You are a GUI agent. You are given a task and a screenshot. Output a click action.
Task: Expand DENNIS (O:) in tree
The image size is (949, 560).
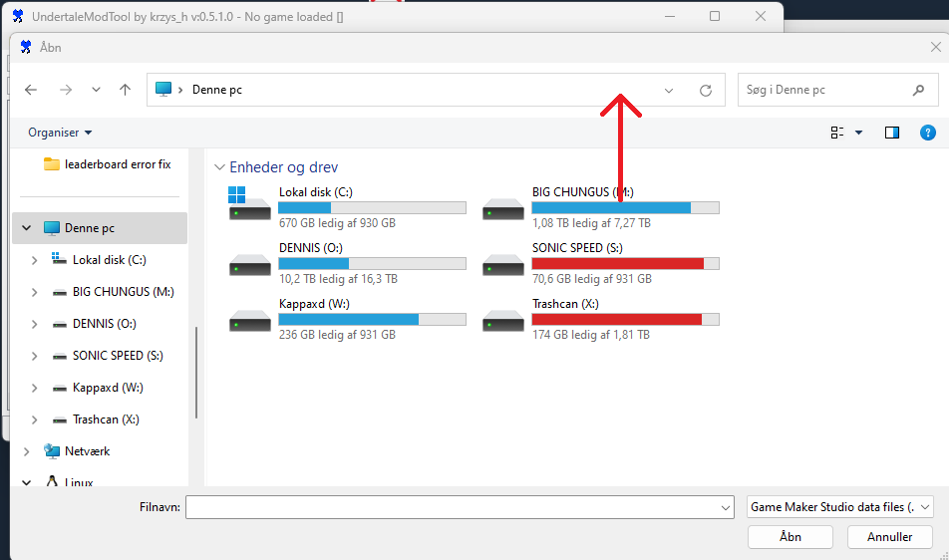pos(35,324)
